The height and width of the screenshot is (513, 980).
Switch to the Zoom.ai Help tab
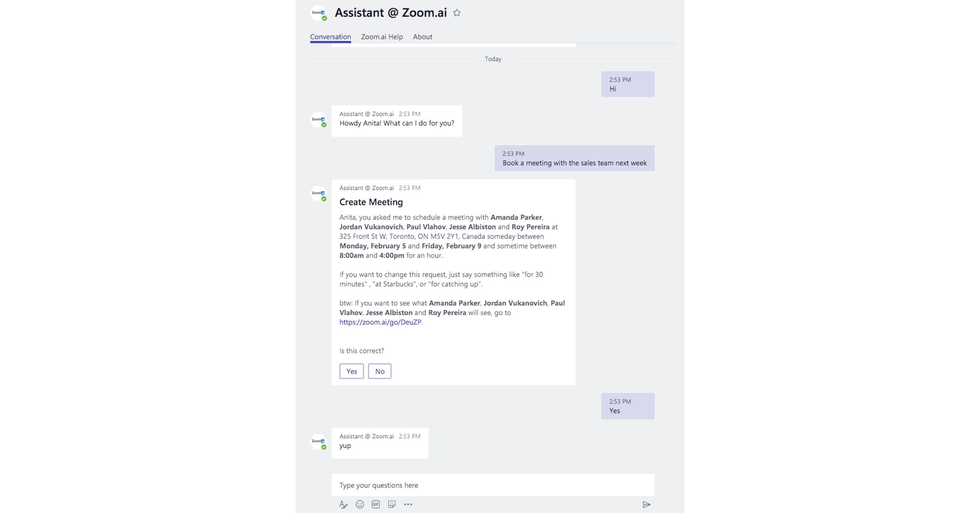pos(382,37)
